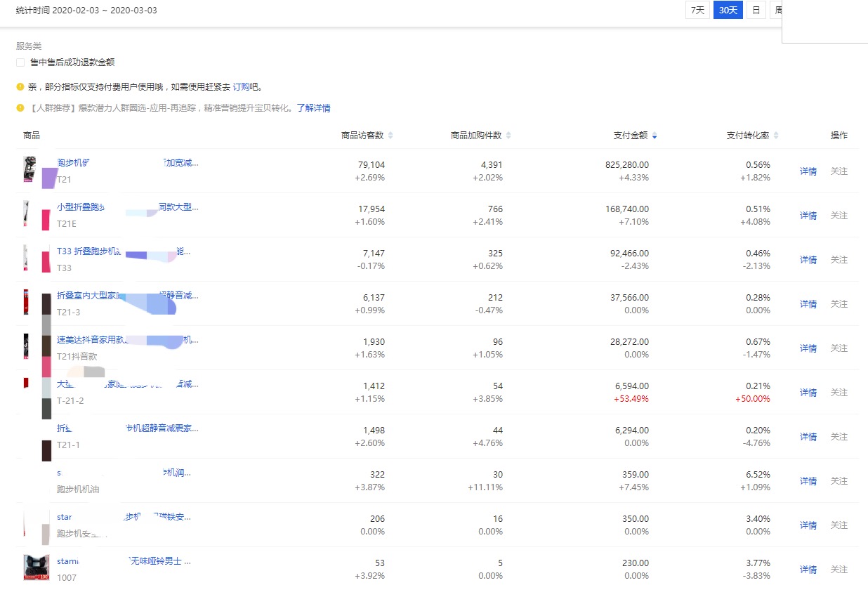Screen dimensions: 868x597
Task: Sort by 商品加购件数 column arrows
Action: [508, 136]
